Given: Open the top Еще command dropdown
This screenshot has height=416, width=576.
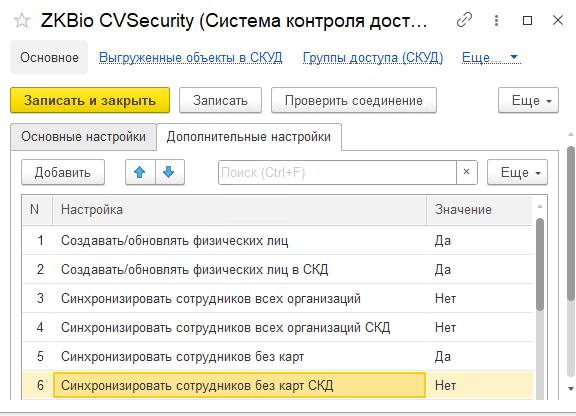Looking at the screenshot, I should (528, 100).
